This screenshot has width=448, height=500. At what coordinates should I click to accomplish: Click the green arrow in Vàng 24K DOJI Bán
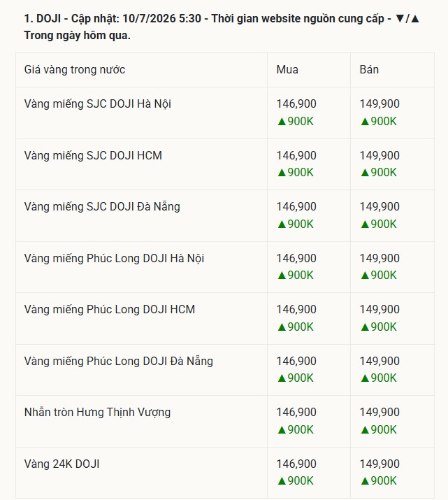365,481
